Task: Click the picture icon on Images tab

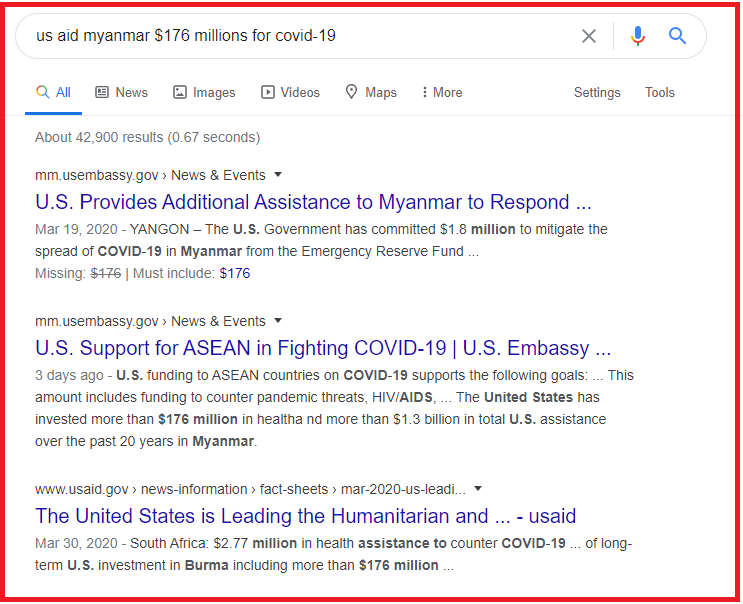Action: [x=180, y=92]
